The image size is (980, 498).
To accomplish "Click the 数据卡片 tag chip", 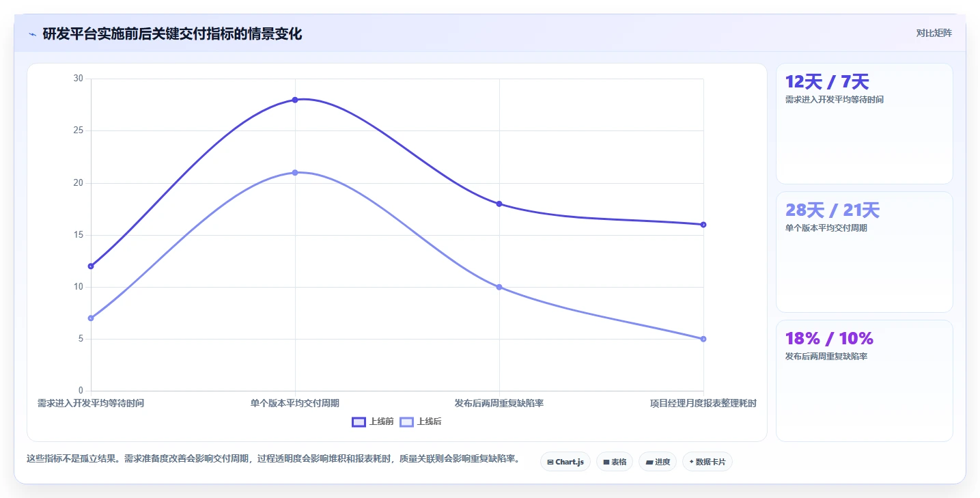I will pos(708,462).
